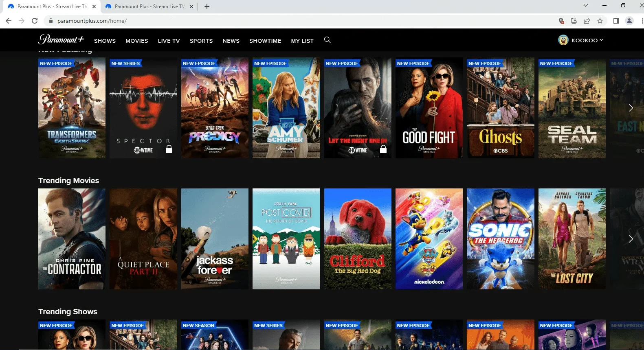Image resolution: width=644 pixels, height=350 pixels.
Task: Advance Trending Movies carousel with next arrow
Action: [x=631, y=239]
